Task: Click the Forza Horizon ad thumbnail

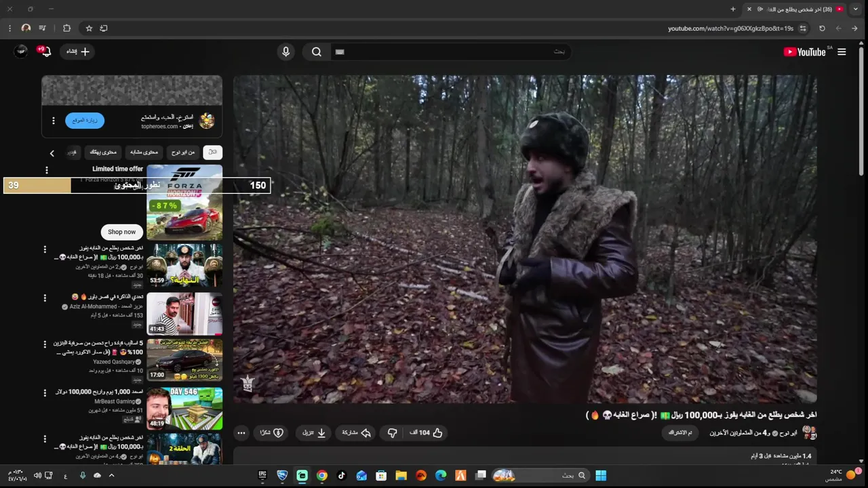Action: 184,202
